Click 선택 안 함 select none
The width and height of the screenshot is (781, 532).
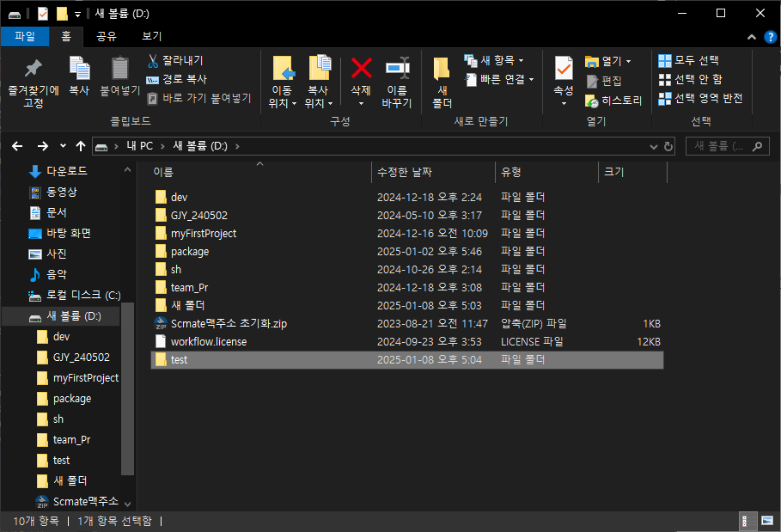pyautogui.click(x=690, y=80)
